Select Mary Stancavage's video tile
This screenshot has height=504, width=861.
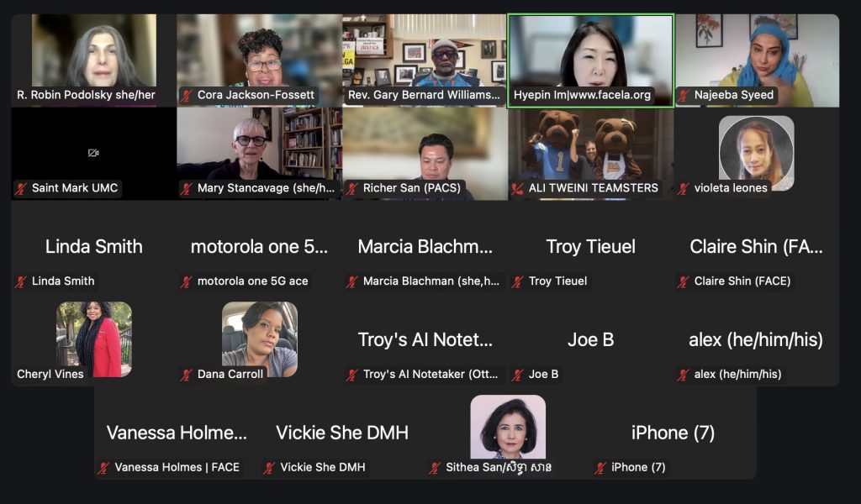point(259,154)
